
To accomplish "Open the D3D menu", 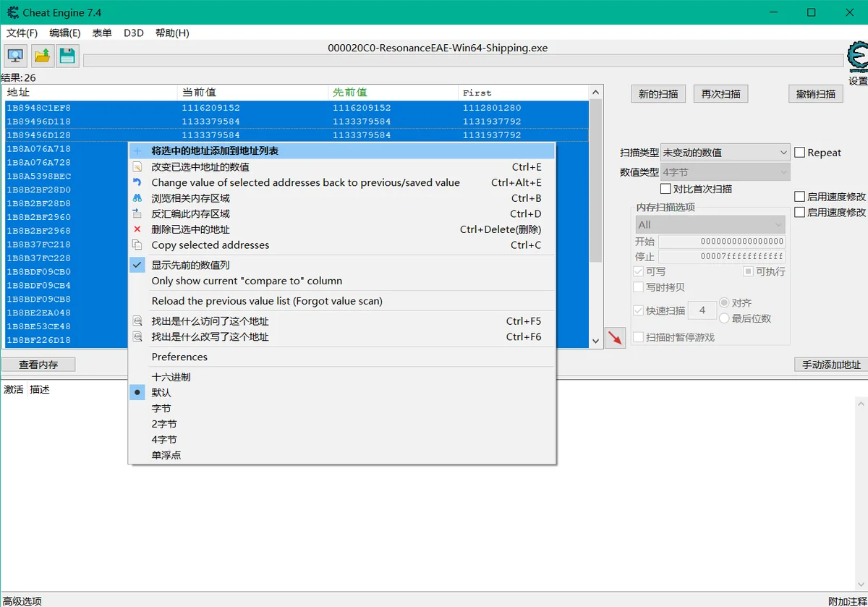I will [x=134, y=33].
